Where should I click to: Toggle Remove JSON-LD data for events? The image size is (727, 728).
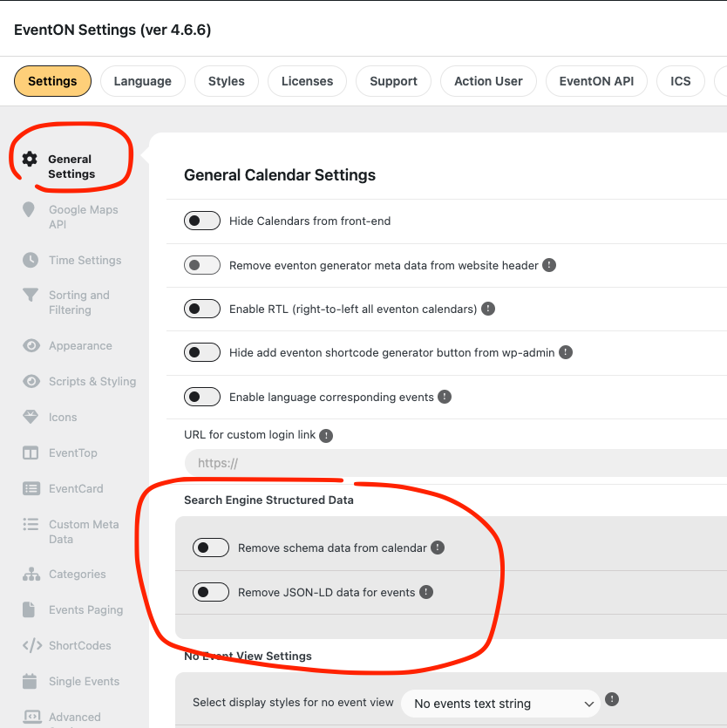[x=211, y=592]
